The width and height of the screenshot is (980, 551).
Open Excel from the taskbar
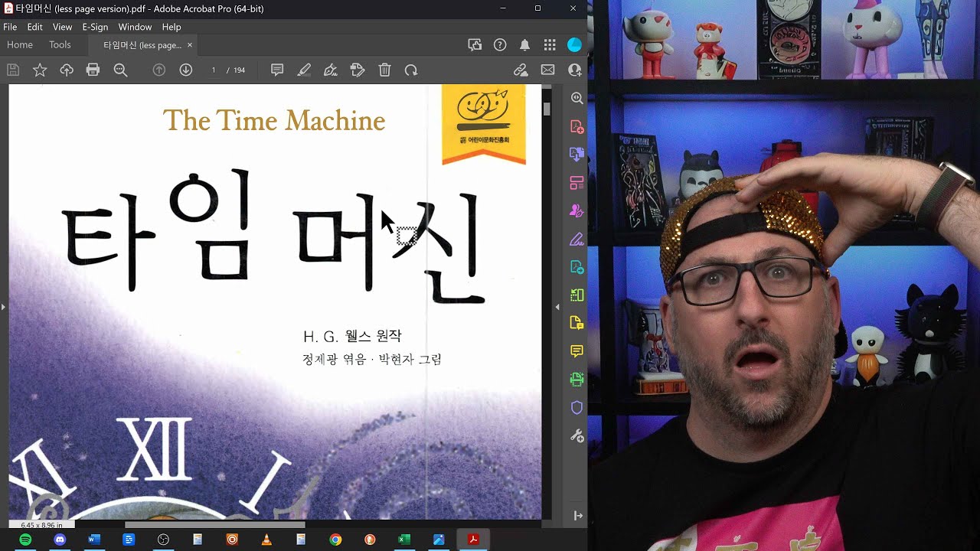pos(404,540)
